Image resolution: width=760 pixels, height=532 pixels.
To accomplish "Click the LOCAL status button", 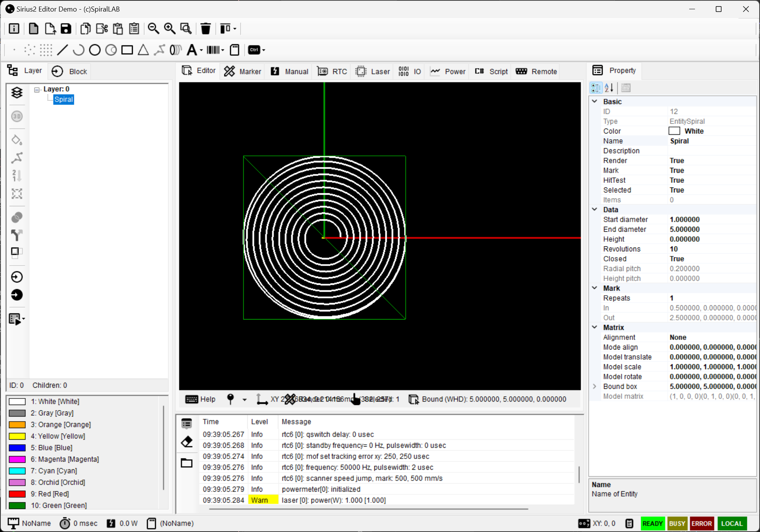I will (x=732, y=524).
